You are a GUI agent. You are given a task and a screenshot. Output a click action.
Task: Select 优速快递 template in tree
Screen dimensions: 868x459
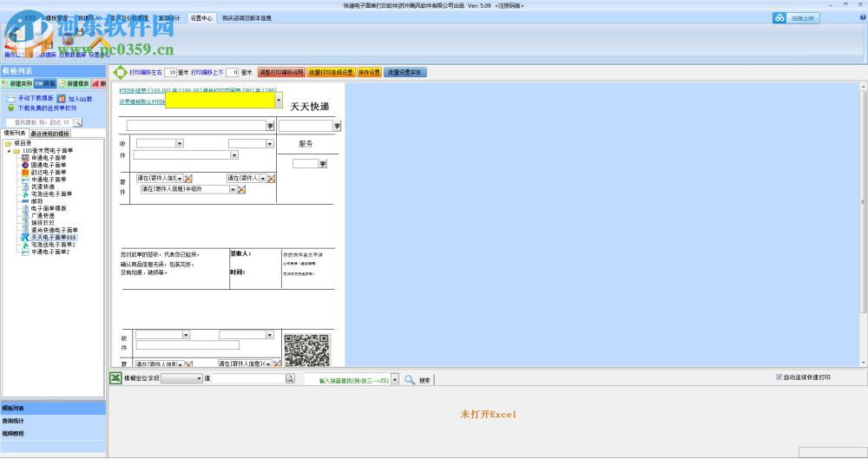click(43, 187)
